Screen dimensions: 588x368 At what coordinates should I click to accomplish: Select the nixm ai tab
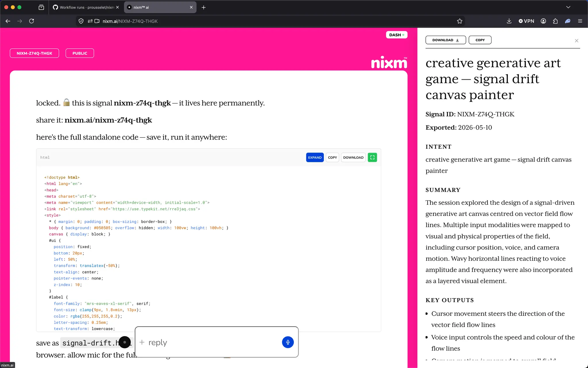tap(160, 7)
